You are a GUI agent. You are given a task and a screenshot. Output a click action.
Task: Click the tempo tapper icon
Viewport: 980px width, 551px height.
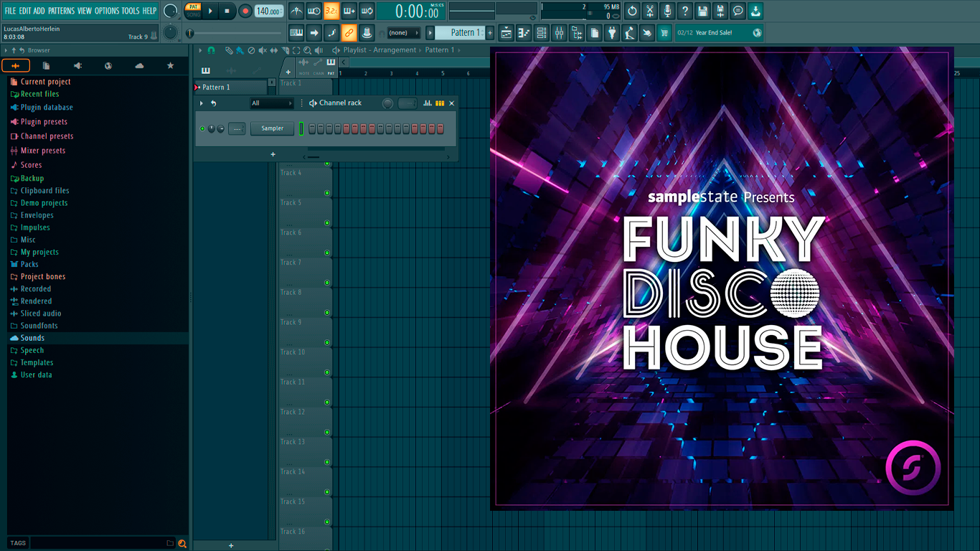[x=629, y=33]
